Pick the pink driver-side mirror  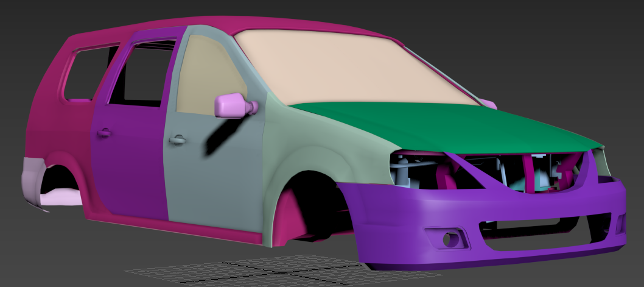(236, 105)
